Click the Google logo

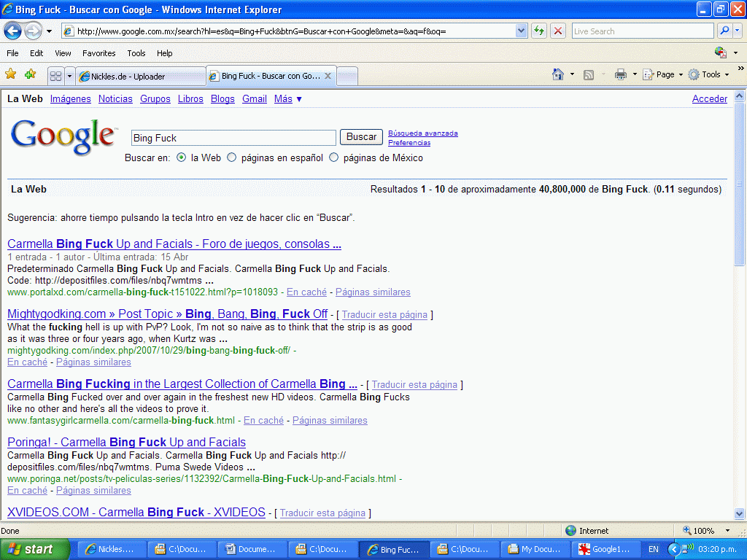[x=63, y=136]
